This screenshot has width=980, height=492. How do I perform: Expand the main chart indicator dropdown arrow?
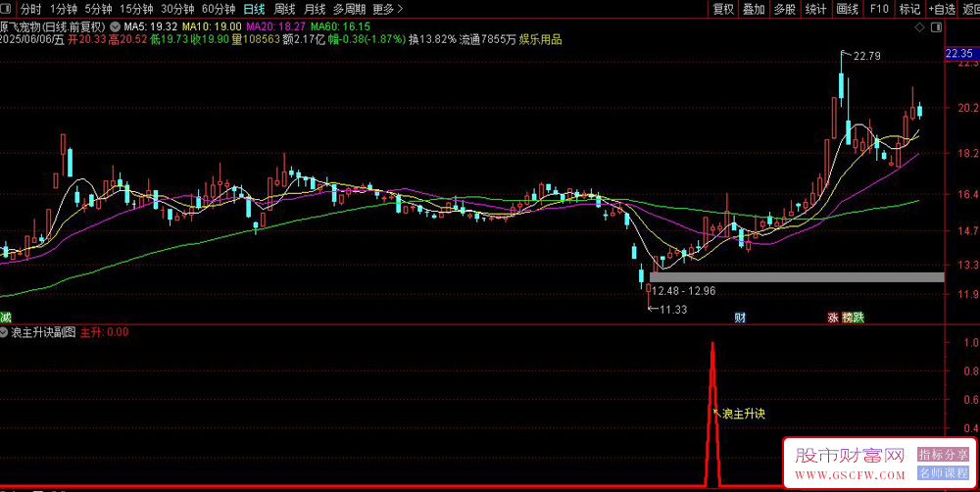click(115, 26)
